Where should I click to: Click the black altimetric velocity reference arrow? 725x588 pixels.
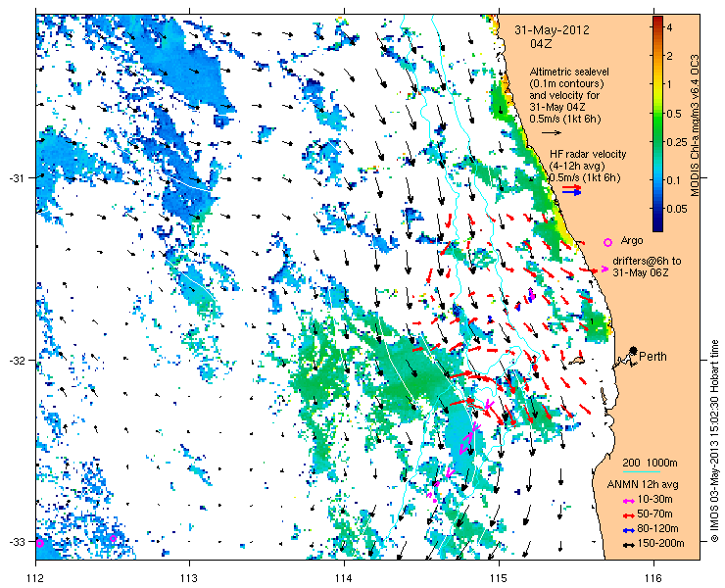552,132
